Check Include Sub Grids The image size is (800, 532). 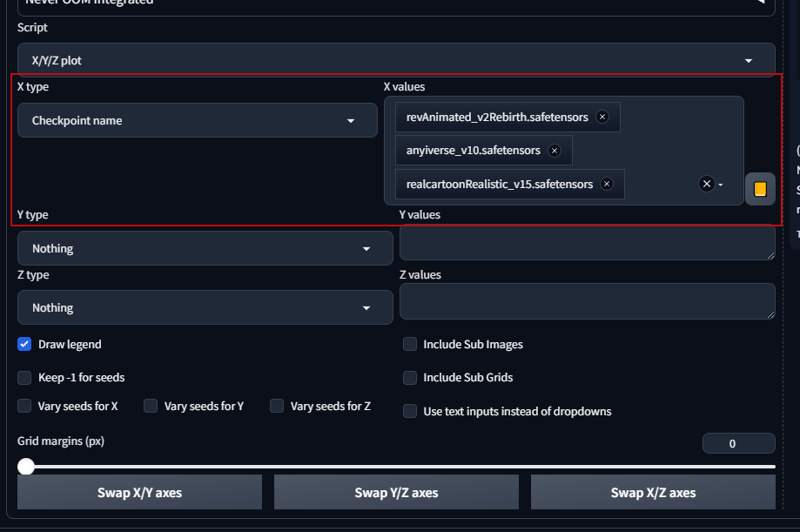click(410, 378)
